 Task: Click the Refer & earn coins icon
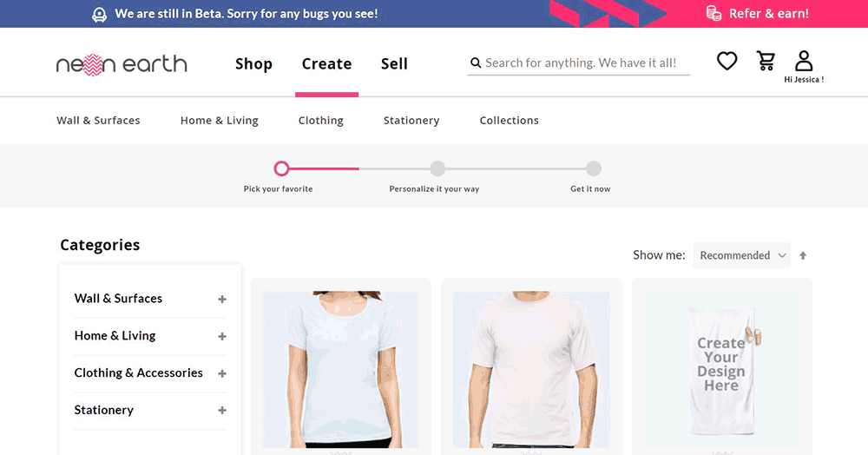(x=714, y=13)
